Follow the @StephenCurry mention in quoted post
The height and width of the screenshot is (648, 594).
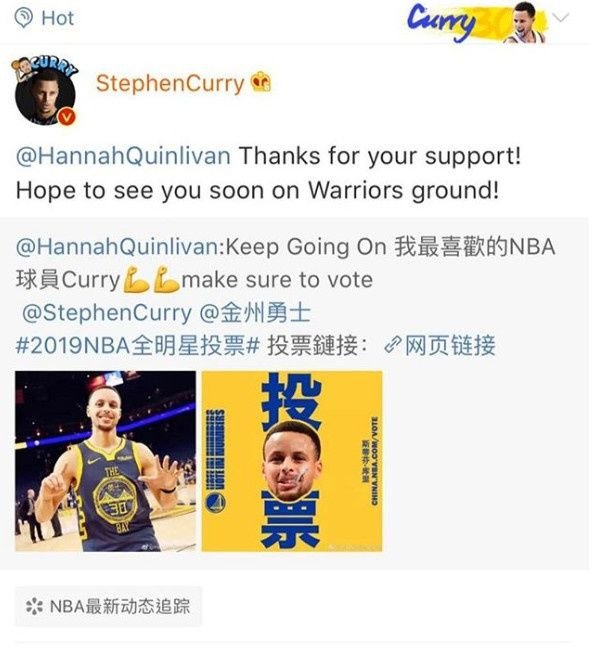click(x=107, y=313)
